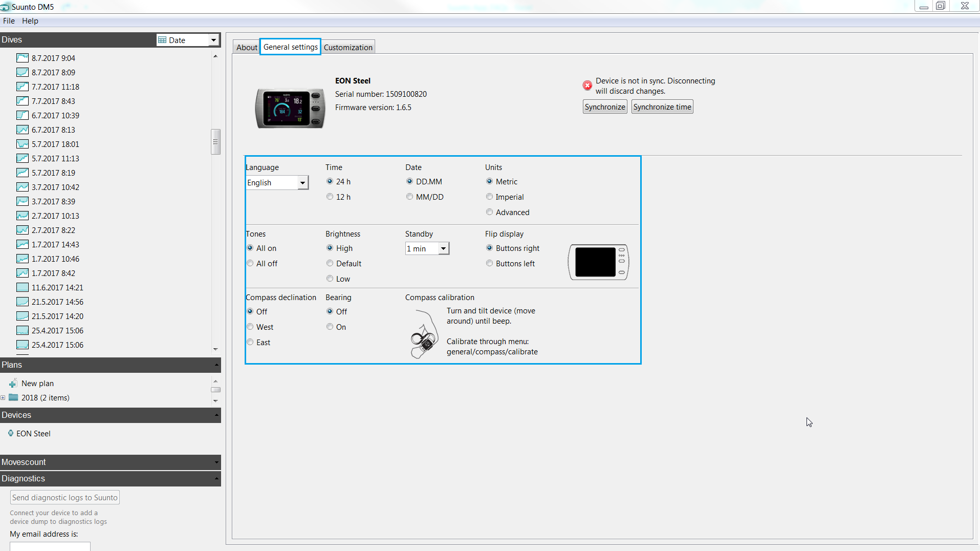Image resolution: width=980 pixels, height=551 pixels.
Task: Select MM/DD date format
Action: tap(409, 197)
